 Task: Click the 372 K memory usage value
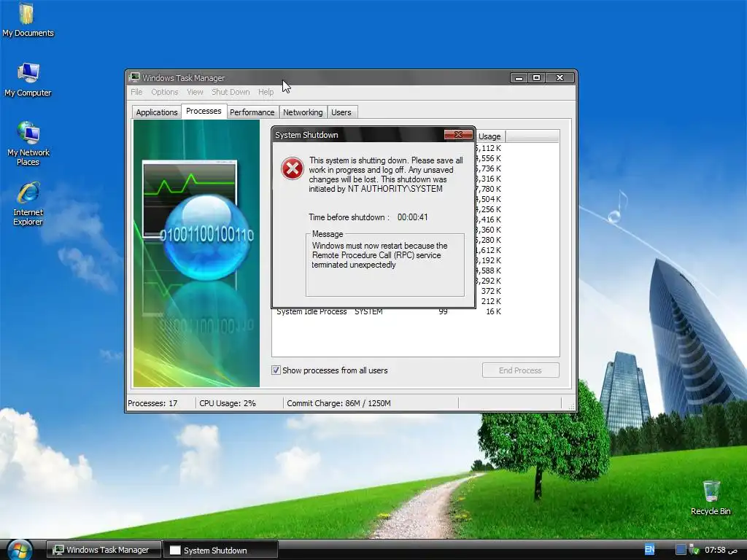pyautogui.click(x=491, y=291)
